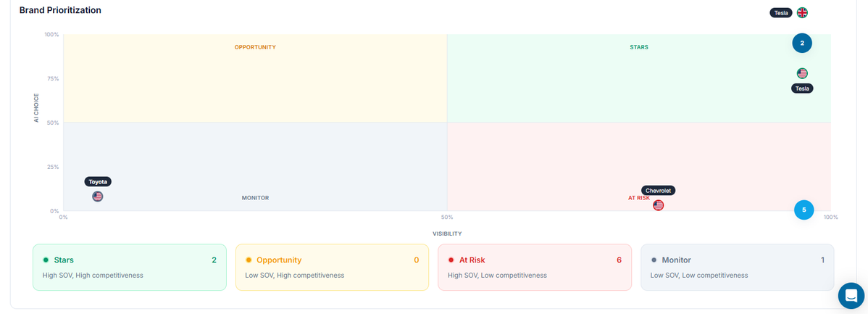Click the red dot in At Risk card
The height and width of the screenshot is (314, 868).
(x=451, y=260)
